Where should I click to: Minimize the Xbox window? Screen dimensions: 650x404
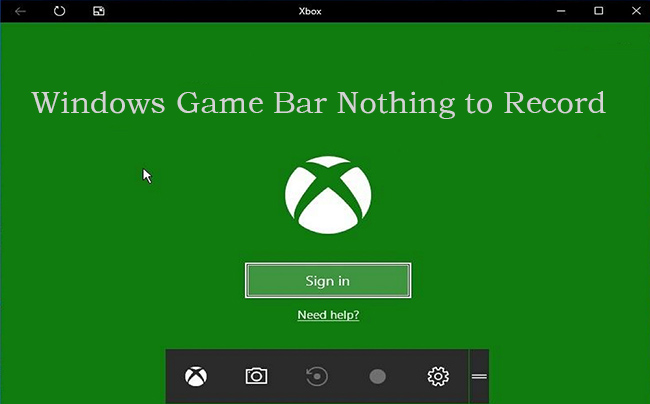pyautogui.click(x=561, y=11)
